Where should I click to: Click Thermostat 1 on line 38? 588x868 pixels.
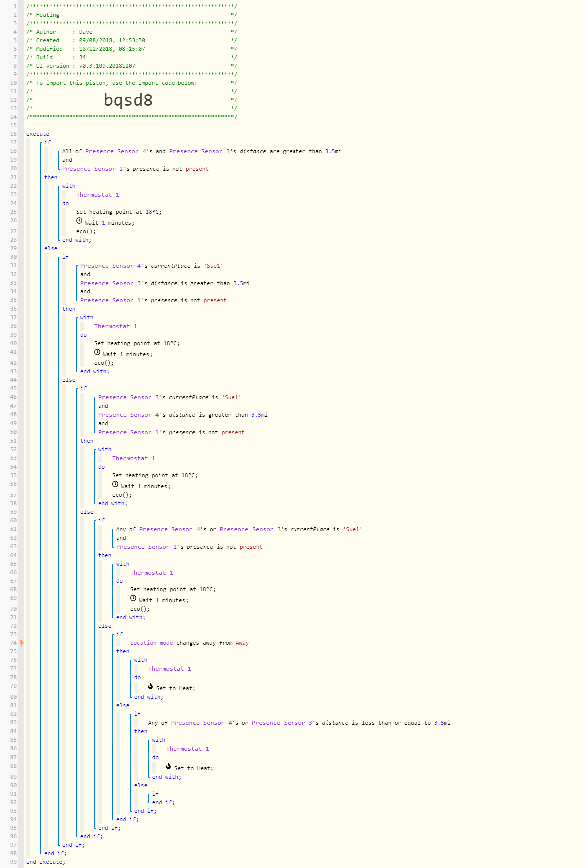pyautogui.click(x=116, y=326)
